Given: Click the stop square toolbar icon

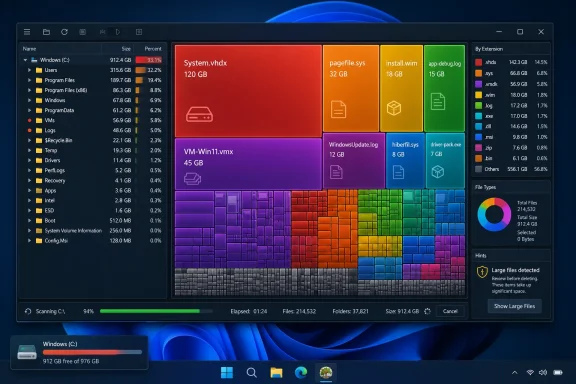Looking at the screenshot, I should click(83, 32).
